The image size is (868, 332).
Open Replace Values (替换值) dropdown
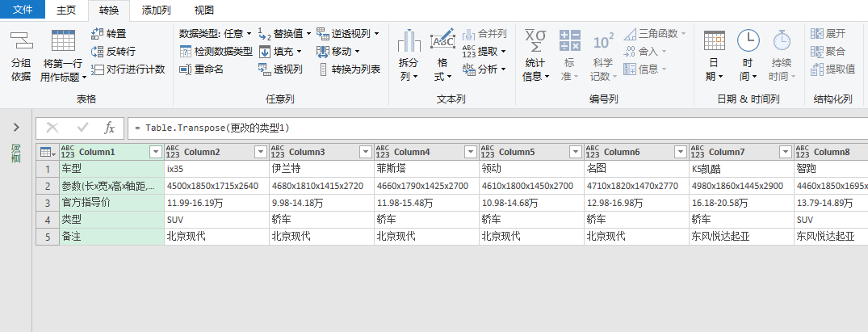coord(284,34)
